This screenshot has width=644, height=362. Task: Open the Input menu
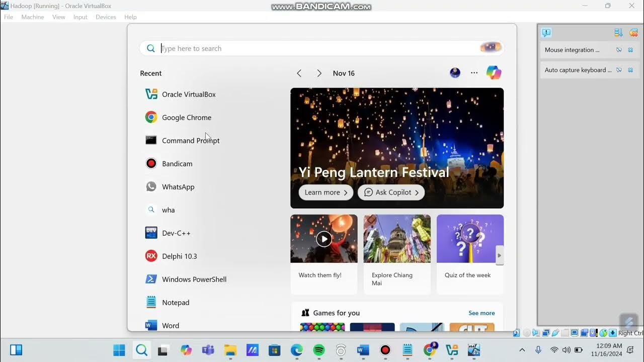pyautogui.click(x=80, y=17)
